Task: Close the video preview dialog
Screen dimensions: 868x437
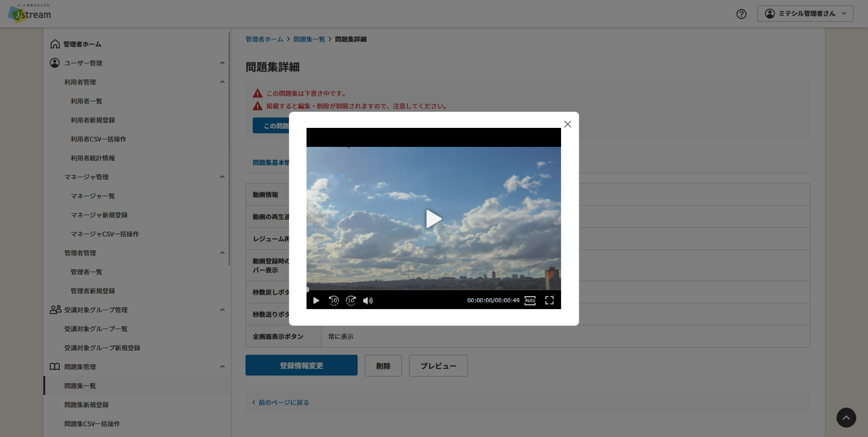Action: tap(567, 124)
